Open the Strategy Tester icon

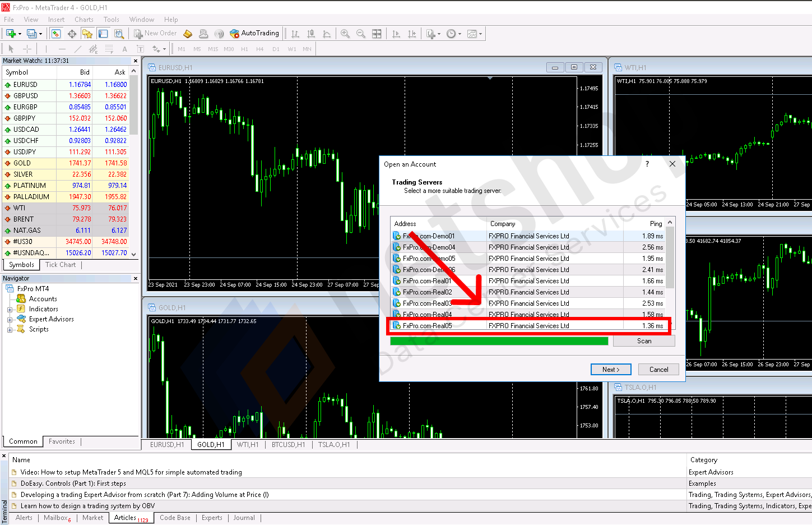[x=119, y=34]
